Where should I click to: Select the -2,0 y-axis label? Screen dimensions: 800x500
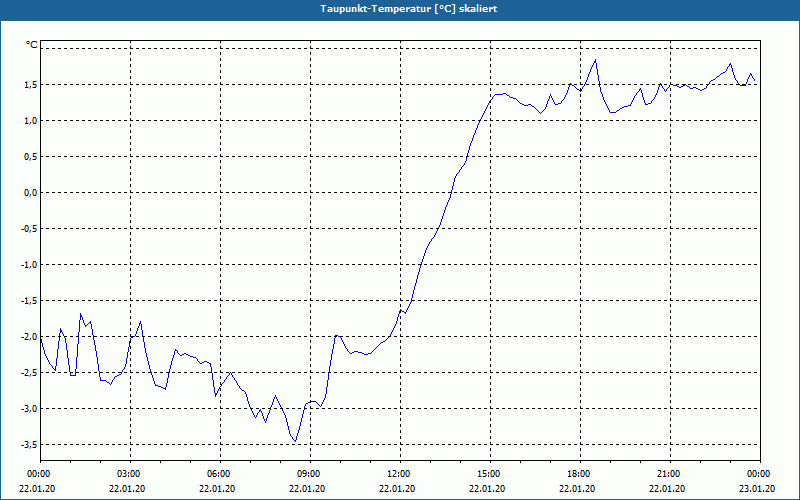tap(29, 337)
